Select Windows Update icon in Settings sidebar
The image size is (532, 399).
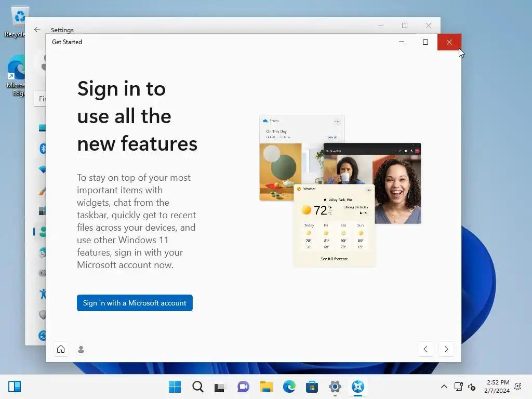(x=43, y=336)
